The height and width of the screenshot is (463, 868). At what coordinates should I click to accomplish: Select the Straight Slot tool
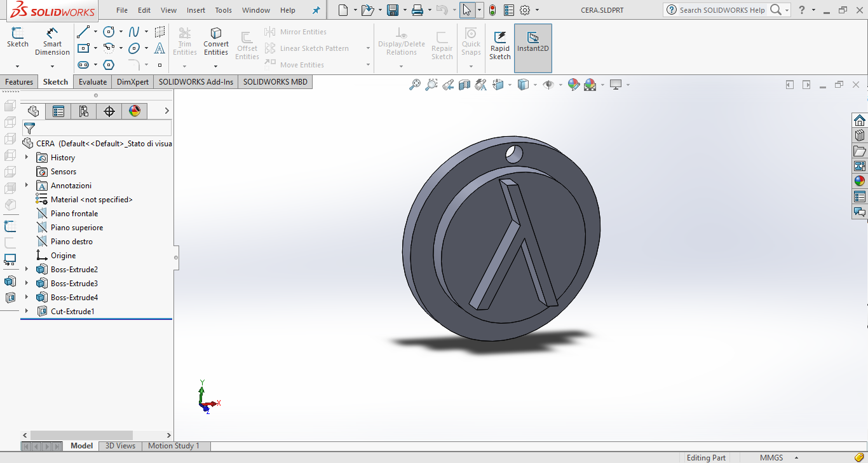(83, 65)
